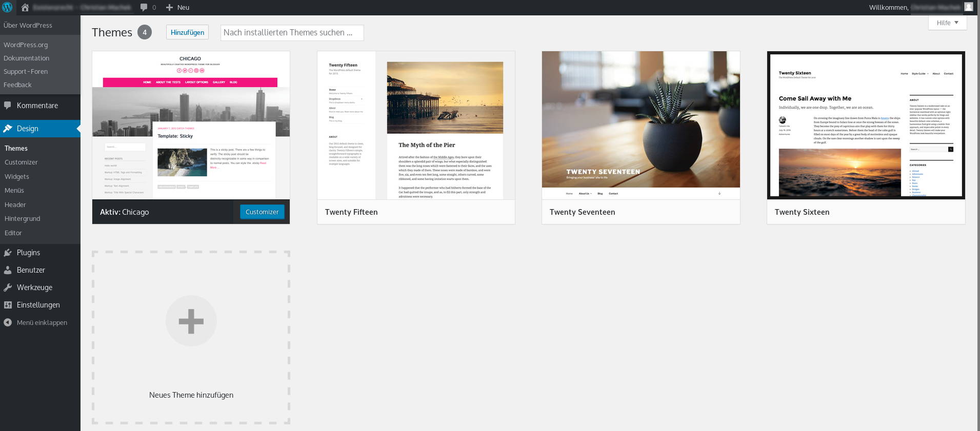Select Customizer in the Design submenu
This screenshot has height=431, width=980.
[21, 162]
